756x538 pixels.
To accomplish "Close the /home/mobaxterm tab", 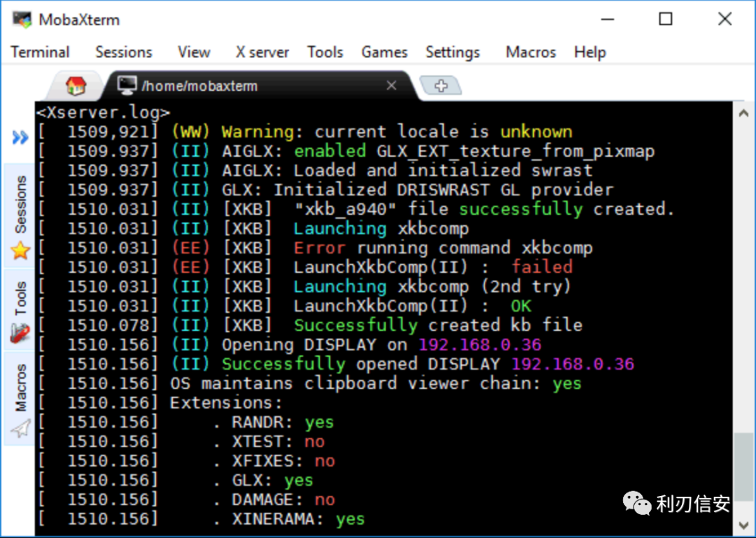I will tap(391, 85).
